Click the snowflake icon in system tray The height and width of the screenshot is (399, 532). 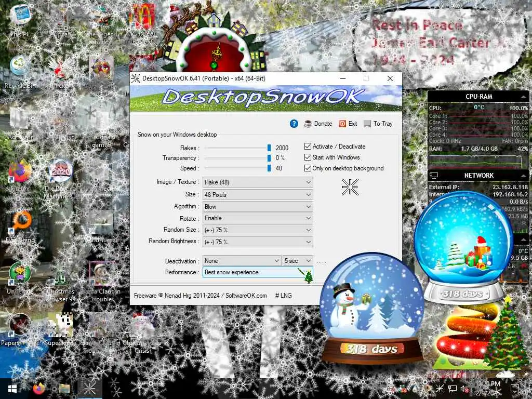click(x=440, y=389)
